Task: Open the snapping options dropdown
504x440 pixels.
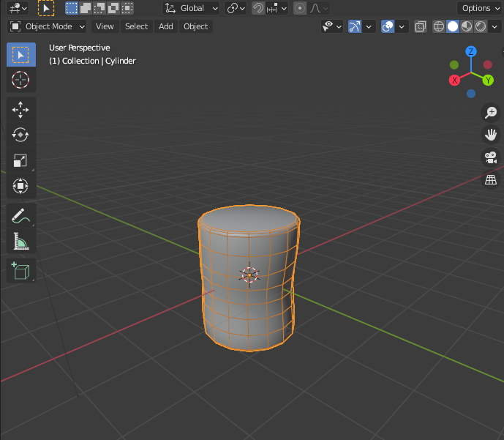Action: tap(277, 8)
